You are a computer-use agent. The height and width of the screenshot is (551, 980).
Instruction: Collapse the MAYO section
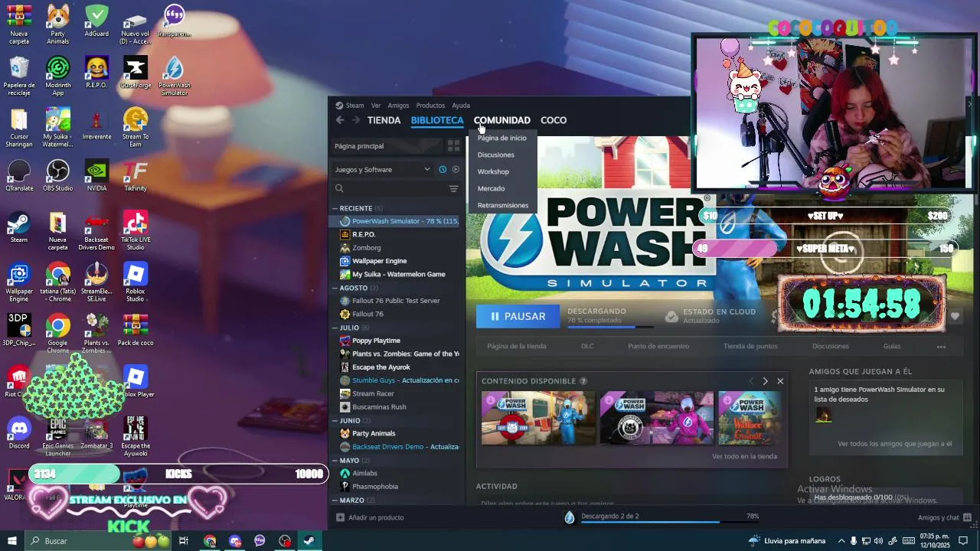[x=335, y=461]
